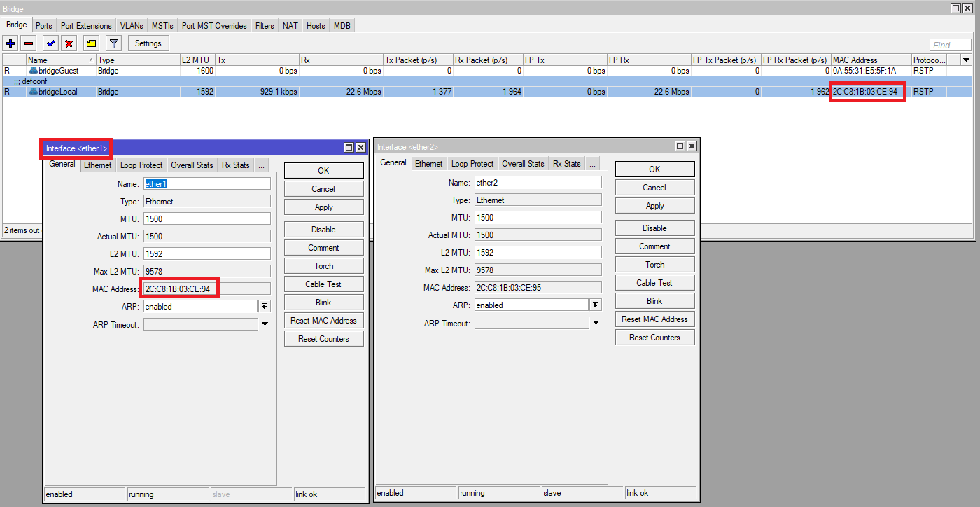The height and width of the screenshot is (507, 980).
Task: Open the MDB tab
Action: (342, 26)
